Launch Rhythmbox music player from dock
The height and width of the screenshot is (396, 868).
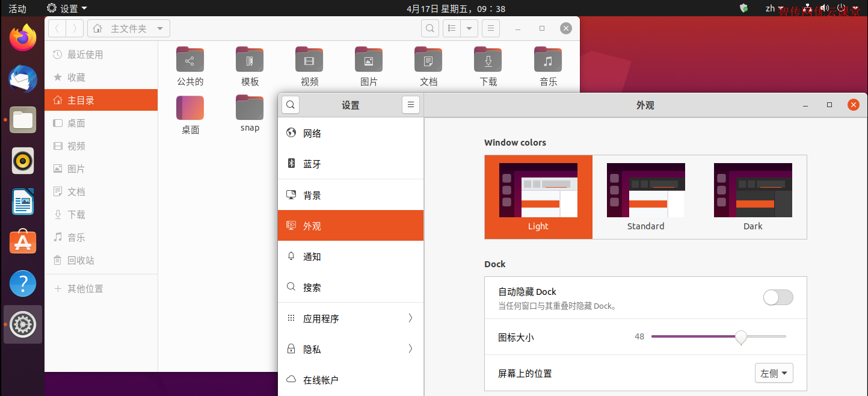click(x=23, y=161)
